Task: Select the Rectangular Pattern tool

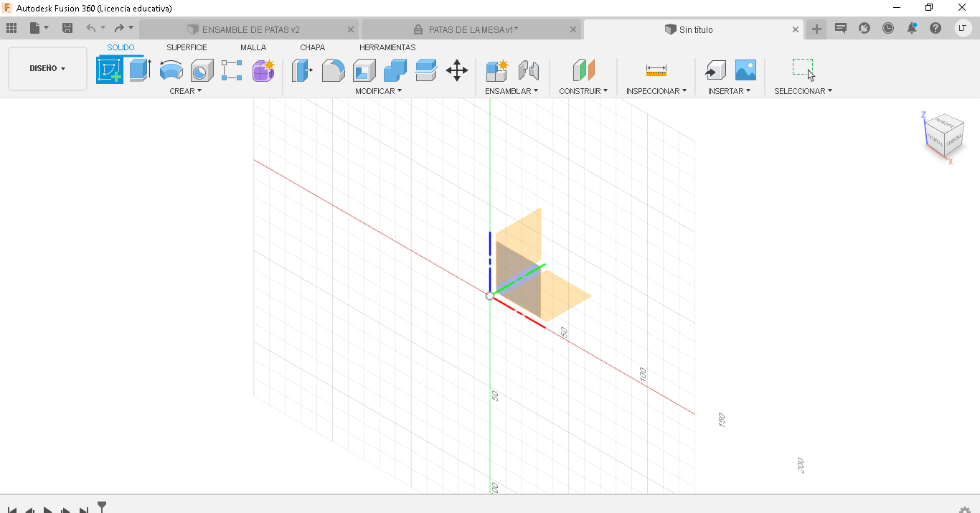Action: pyautogui.click(x=232, y=70)
